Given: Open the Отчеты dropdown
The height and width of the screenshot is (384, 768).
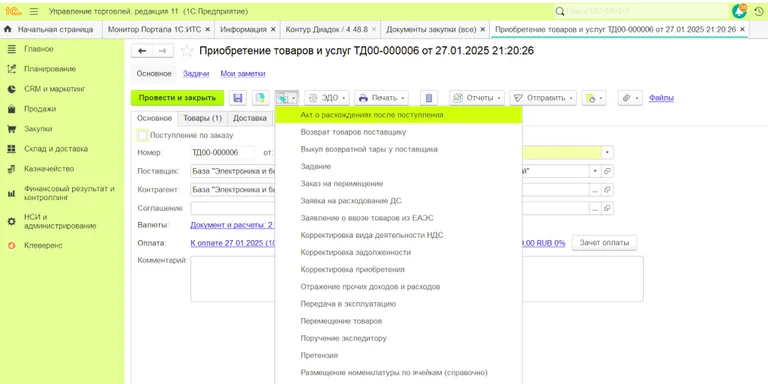Looking at the screenshot, I should click(x=477, y=98).
